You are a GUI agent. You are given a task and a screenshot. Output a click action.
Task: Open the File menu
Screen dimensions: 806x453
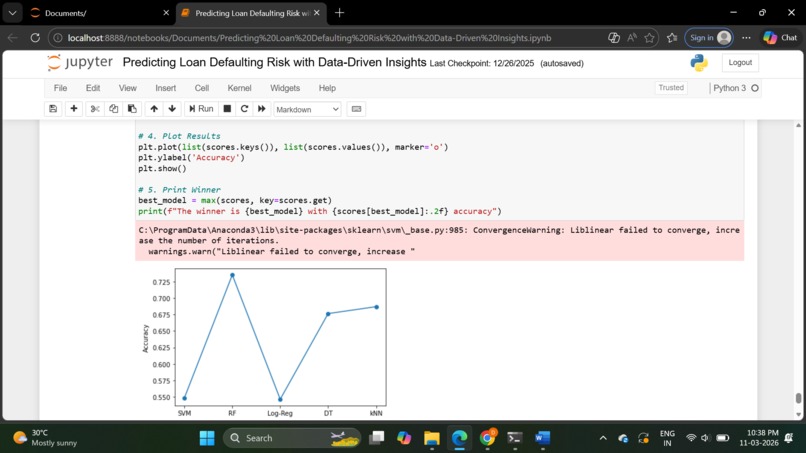(x=60, y=88)
